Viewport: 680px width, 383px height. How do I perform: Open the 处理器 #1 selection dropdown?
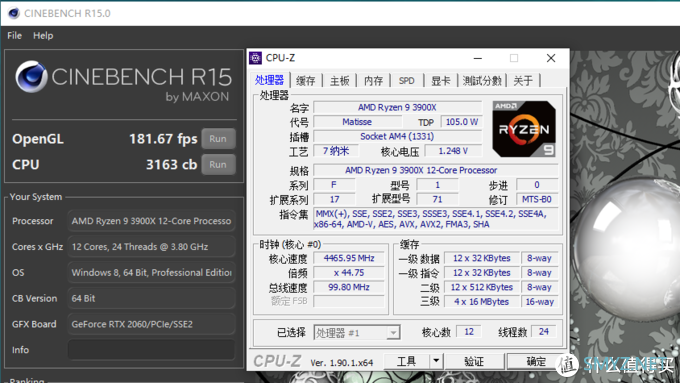(x=356, y=333)
